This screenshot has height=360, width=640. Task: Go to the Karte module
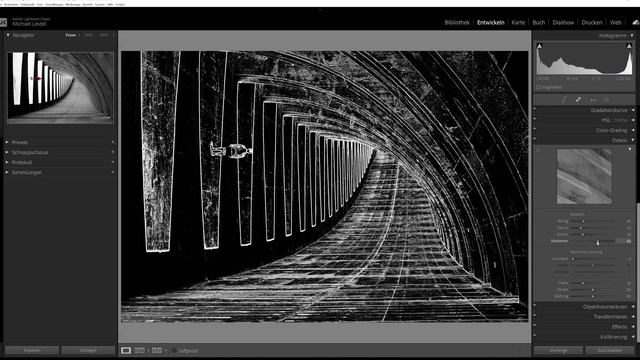(518, 22)
